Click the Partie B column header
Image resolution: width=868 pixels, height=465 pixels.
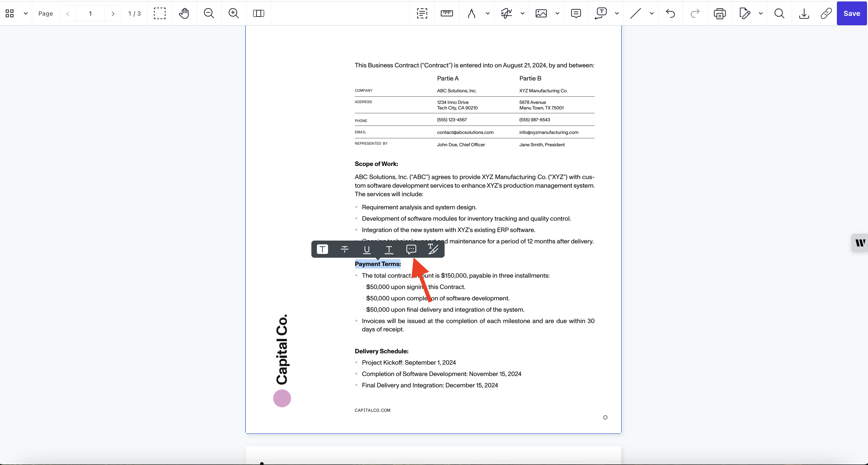coord(530,78)
